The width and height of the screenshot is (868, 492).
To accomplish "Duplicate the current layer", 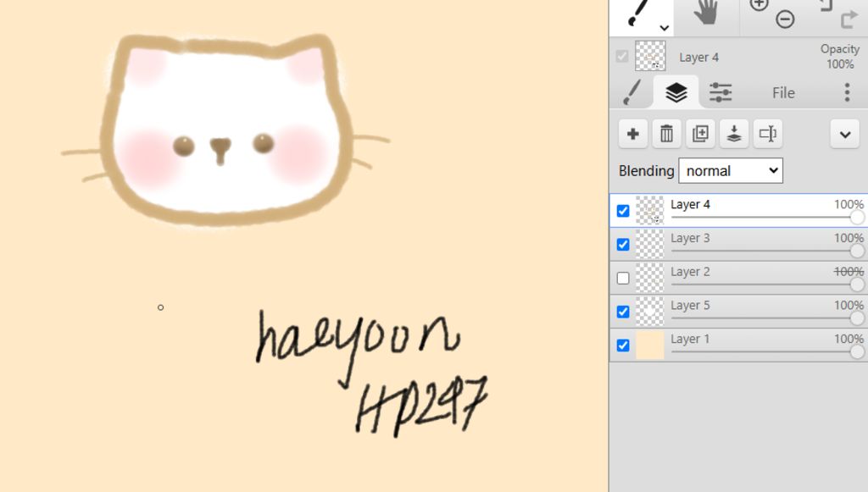I will tap(700, 134).
